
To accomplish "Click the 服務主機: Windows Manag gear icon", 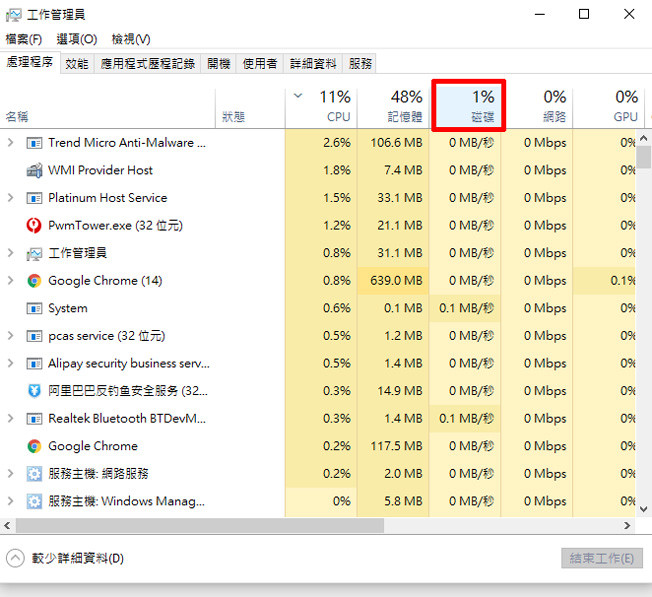I will (34, 501).
